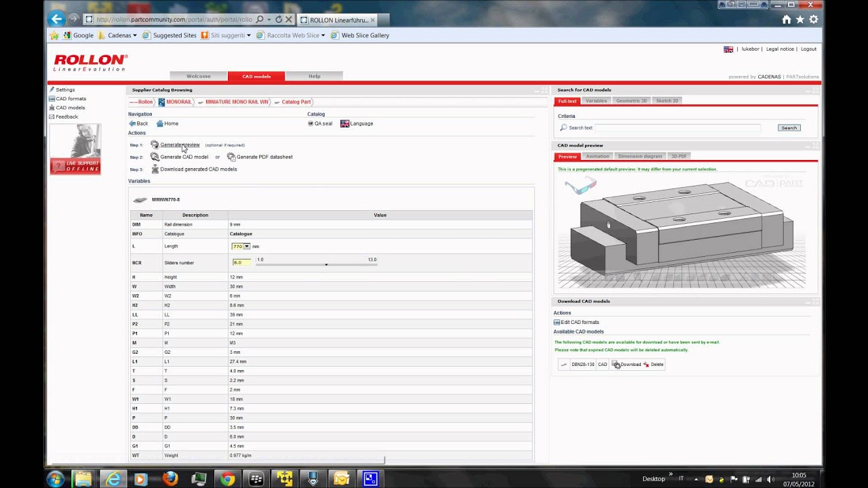Click Generate CAD model in Step 2
Screen dimensions: 868x488
(184, 157)
